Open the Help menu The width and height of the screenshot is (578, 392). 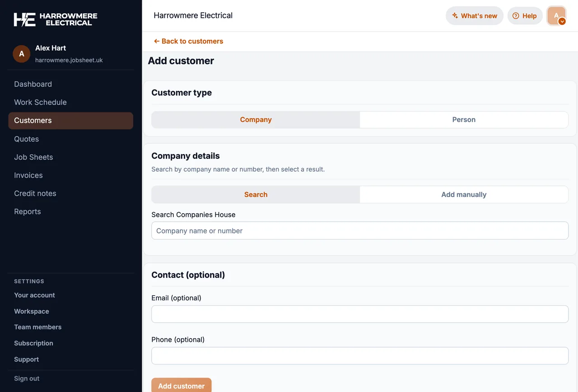click(x=525, y=16)
